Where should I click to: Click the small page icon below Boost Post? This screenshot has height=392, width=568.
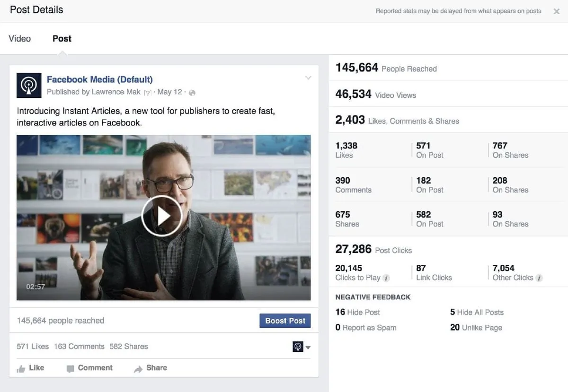tap(297, 347)
